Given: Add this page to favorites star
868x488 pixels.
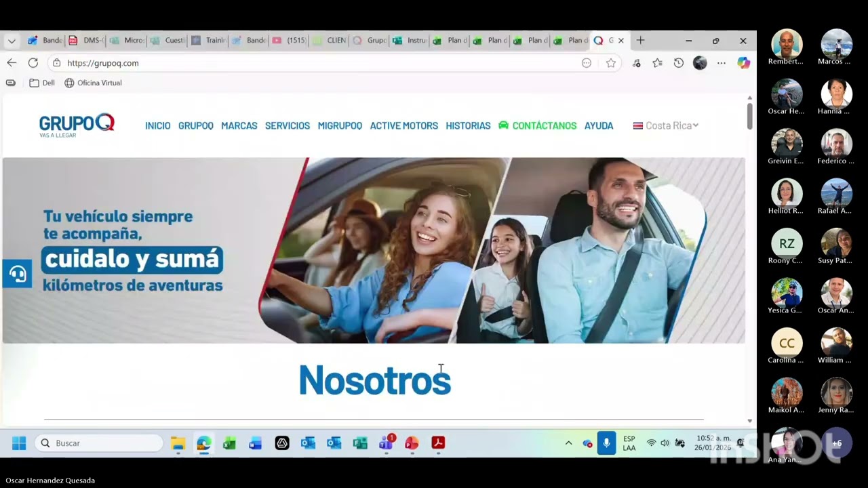Looking at the screenshot, I should [x=611, y=63].
